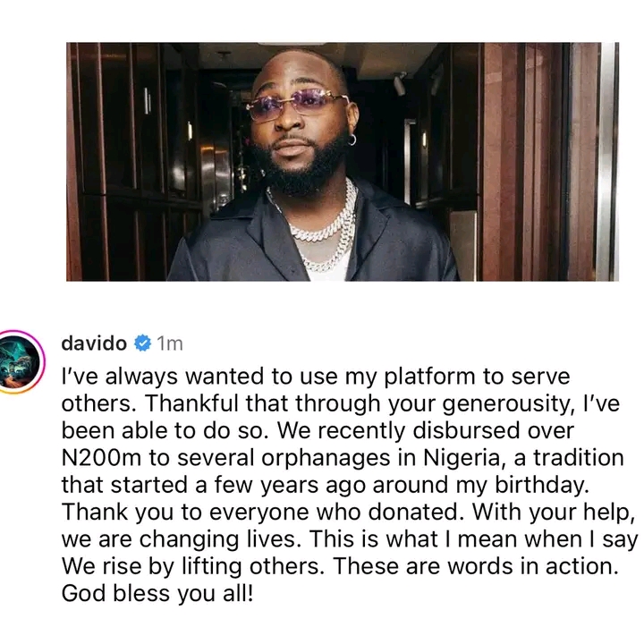Click the 1m post timestamp

[x=170, y=343]
